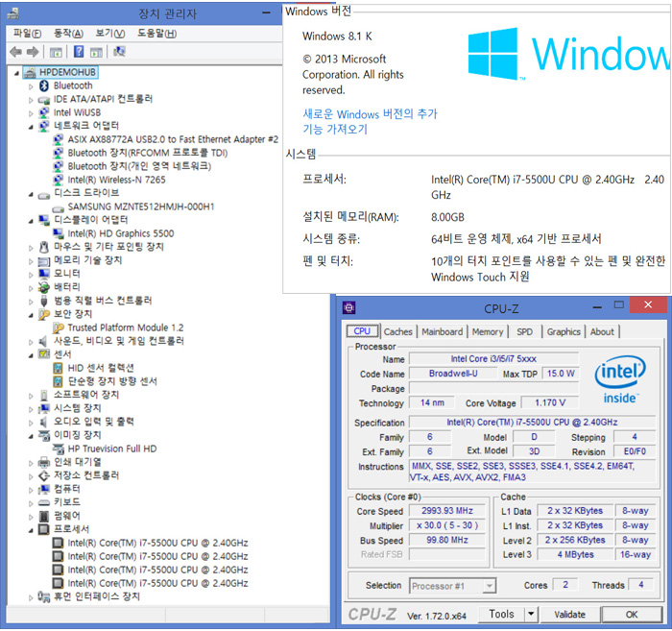672x631 pixels.
Task: Collapse the disk drives (디스크 드라이브) category
Action: tap(31, 194)
